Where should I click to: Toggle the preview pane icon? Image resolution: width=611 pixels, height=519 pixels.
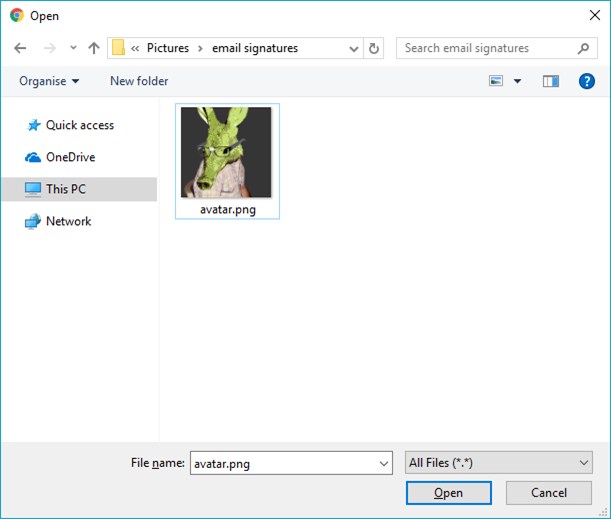[551, 81]
